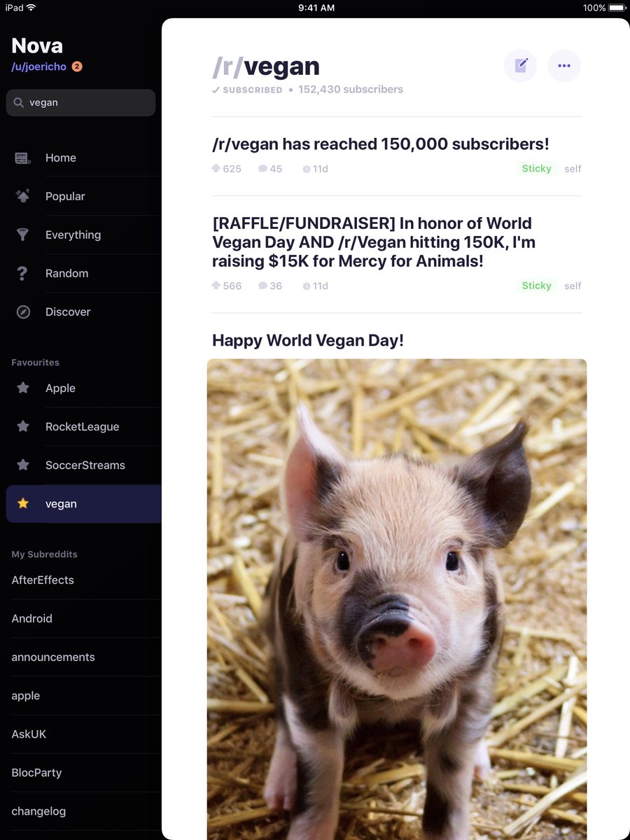Click the /r/vegan page heading
This screenshot has height=840, width=630.
point(266,66)
